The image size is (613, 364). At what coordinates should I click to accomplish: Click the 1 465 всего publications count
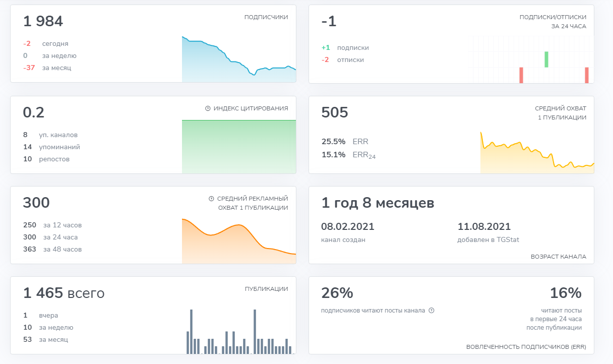tap(64, 293)
